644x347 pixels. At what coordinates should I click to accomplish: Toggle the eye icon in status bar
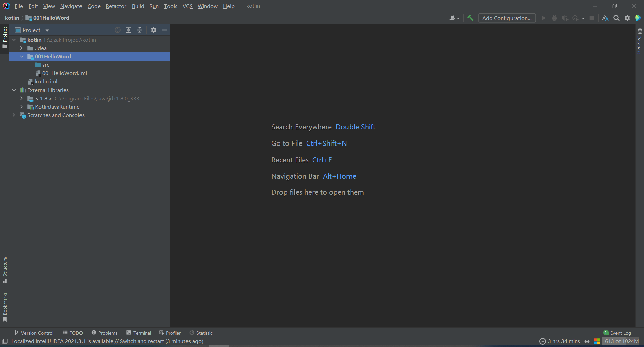tap(587, 341)
